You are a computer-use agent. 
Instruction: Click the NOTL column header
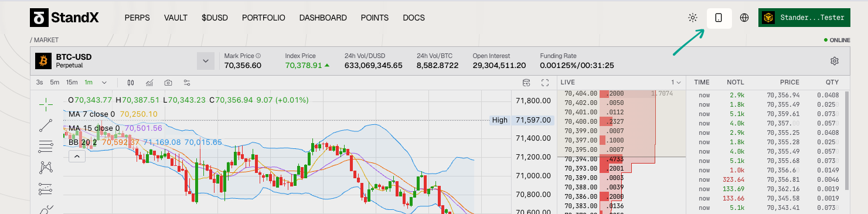[x=735, y=83]
